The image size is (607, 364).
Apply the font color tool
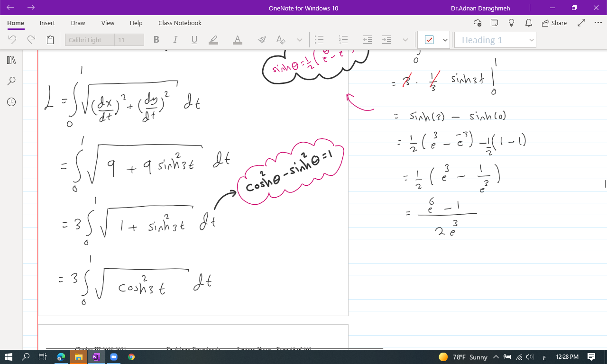pyautogui.click(x=238, y=40)
